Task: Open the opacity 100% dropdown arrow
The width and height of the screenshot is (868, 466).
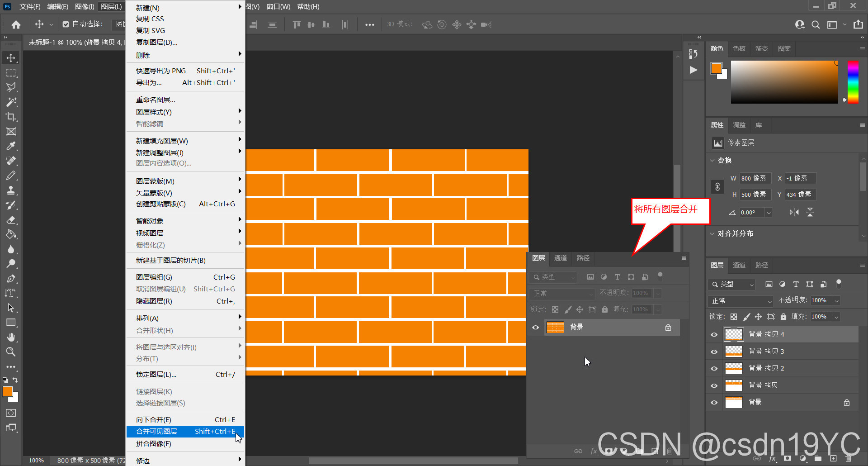Action: pyautogui.click(x=836, y=301)
